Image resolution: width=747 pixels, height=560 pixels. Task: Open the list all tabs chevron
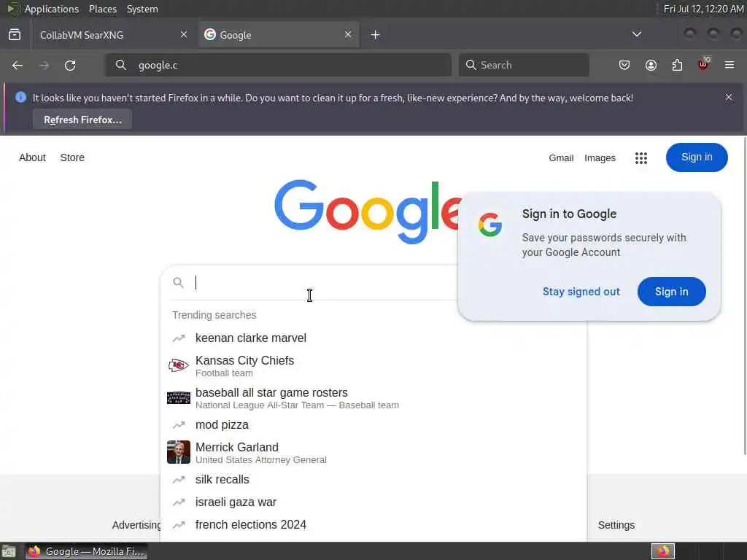(636, 34)
